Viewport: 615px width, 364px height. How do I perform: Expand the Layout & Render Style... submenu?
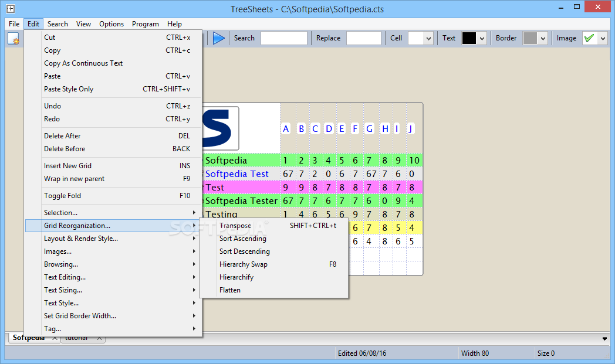pos(113,238)
